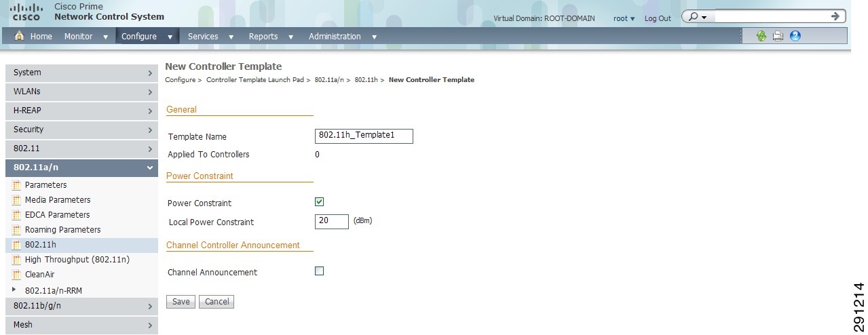Open the root user dropdown
868x335 pixels.
click(624, 18)
